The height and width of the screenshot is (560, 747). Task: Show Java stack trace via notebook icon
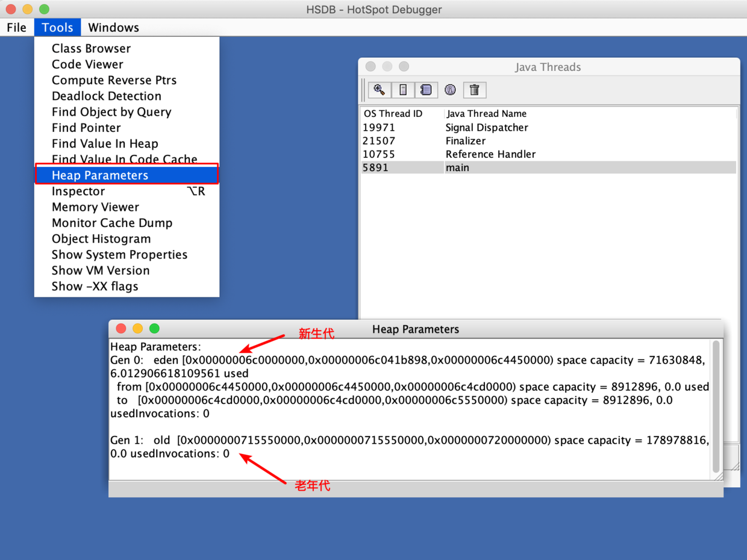(x=426, y=90)
